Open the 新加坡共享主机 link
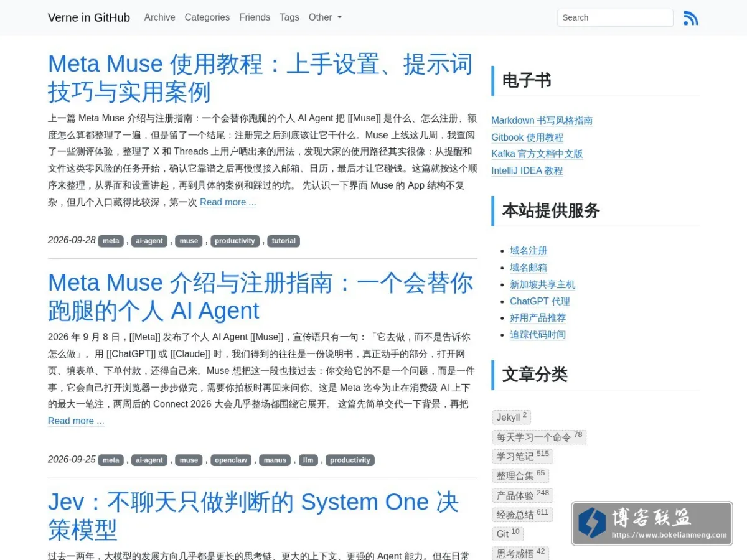Image resolution: width=747 pixels, height=560 pixels. [x=542, y=284]
